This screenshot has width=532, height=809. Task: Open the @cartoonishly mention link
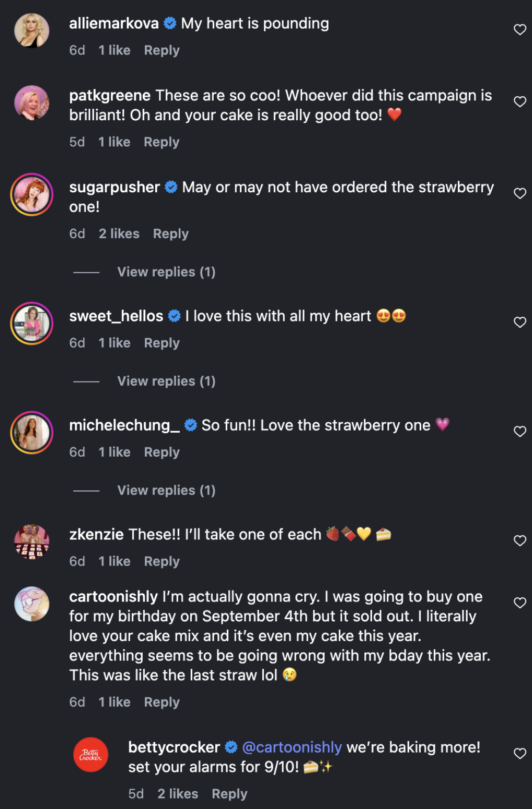coord(292,747)
